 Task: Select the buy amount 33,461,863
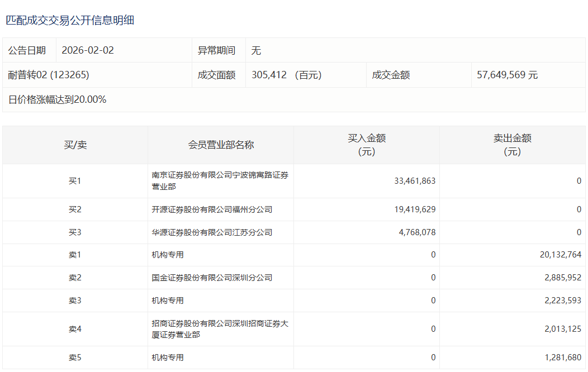pos(415,181)
